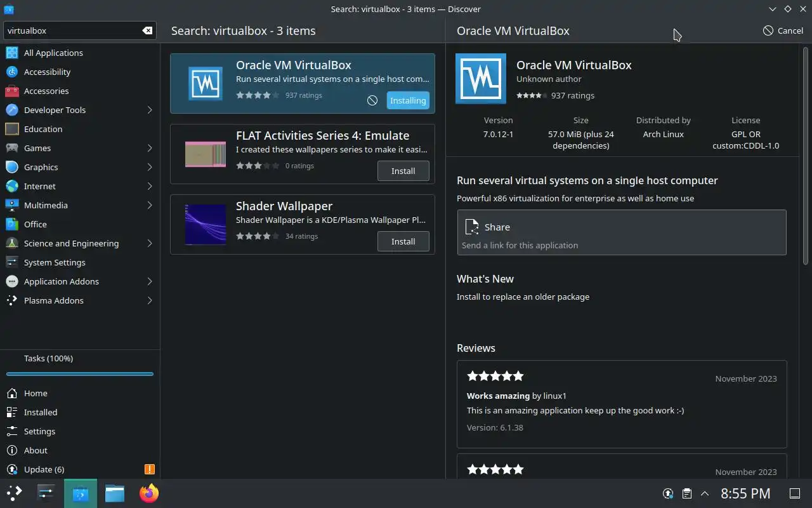This screenshot has width=812, height=508.
Task: Expand the Application Addons arrow
Action: (x=150, y=281)
